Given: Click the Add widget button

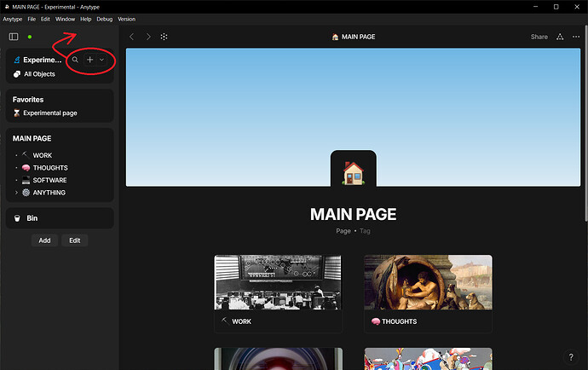Looking at the screenshot, I should click(44, 240).
